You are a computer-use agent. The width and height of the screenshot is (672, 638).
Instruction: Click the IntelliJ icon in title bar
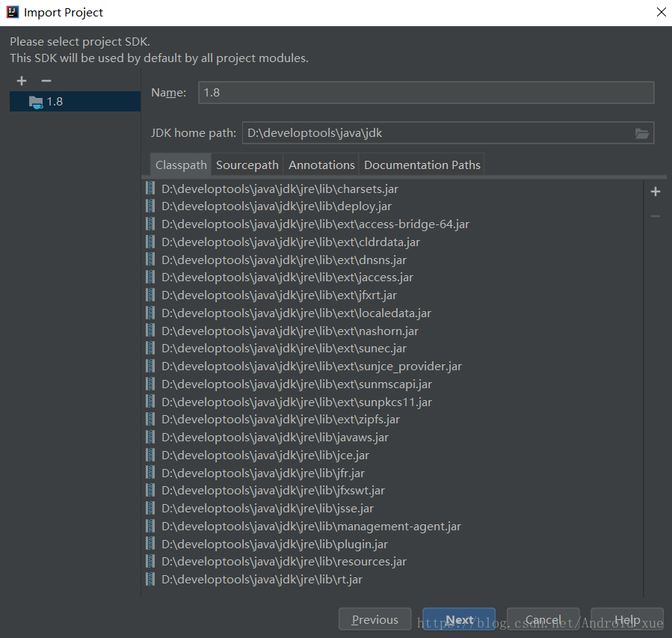point(13,12)
